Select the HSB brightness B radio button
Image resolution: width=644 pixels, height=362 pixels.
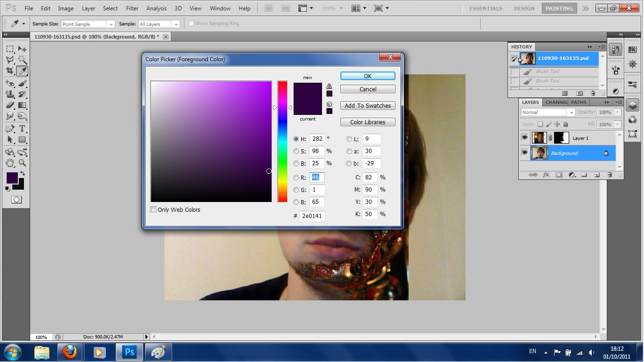pyautogui.click(x=296, y=163)
